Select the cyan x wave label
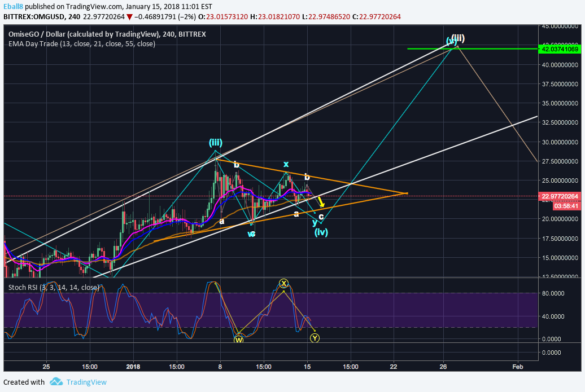The width and height of the screenshot is (585, 392). point(286,164)
